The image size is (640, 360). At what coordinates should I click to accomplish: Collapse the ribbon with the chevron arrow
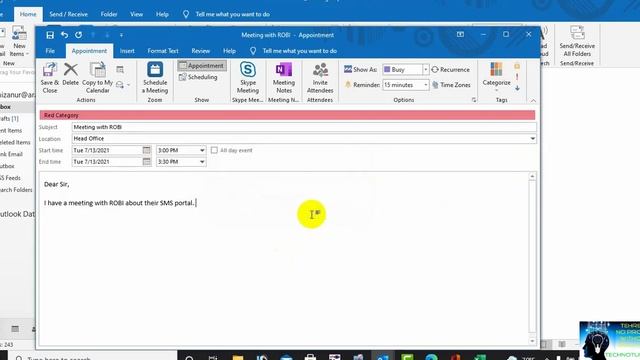(x=533, y=100)
